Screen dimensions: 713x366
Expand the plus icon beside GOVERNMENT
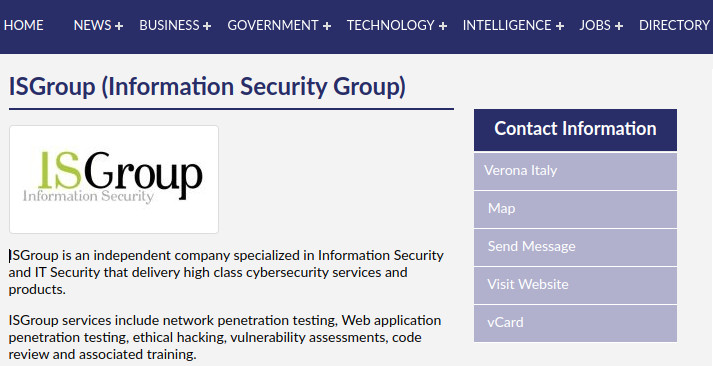pyautogui.click(x=326, y=26)
